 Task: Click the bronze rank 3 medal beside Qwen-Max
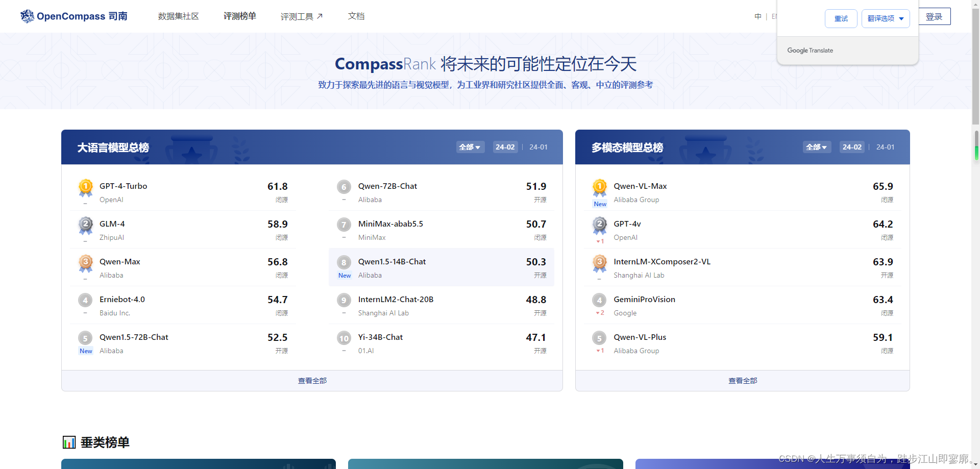coord(86,264)
